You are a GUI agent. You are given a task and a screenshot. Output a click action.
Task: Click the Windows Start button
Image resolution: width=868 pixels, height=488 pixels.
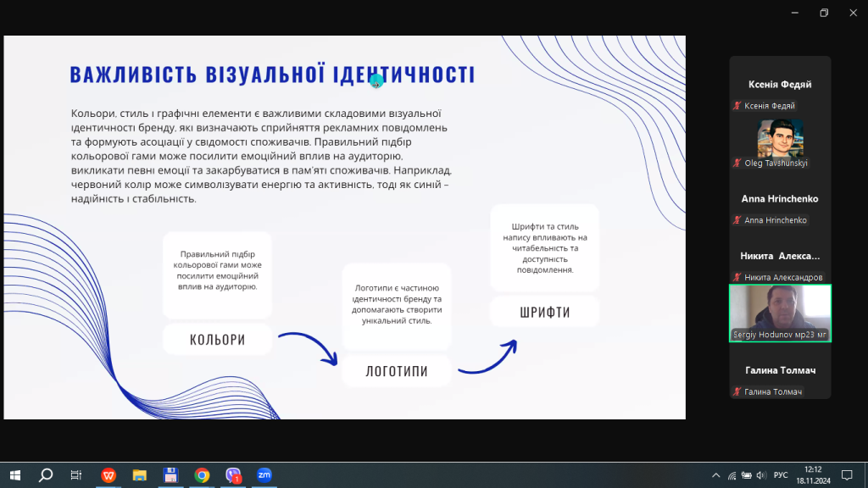(x=14, y=475)
